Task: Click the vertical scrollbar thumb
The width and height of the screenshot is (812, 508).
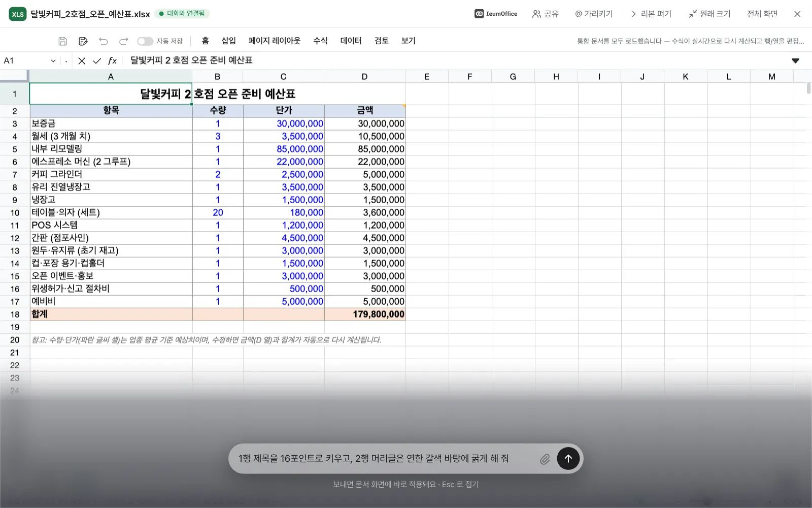Action: click(808, 88)
